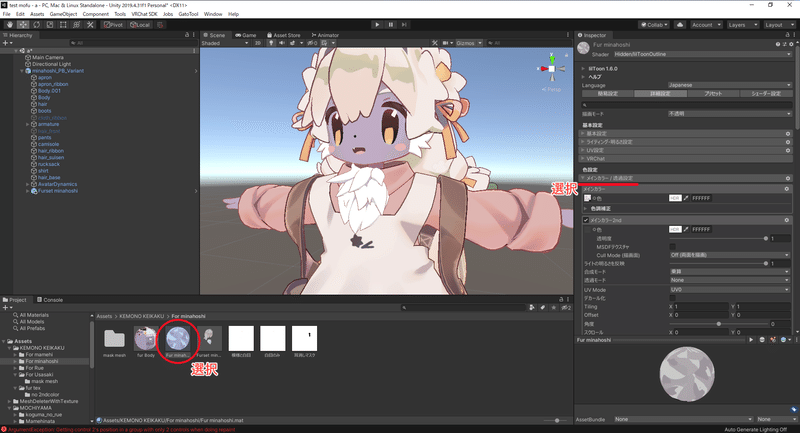The height and width of the screenshot is (433, 800).
Task: Click the プリセット button
Action: [713, 94]
